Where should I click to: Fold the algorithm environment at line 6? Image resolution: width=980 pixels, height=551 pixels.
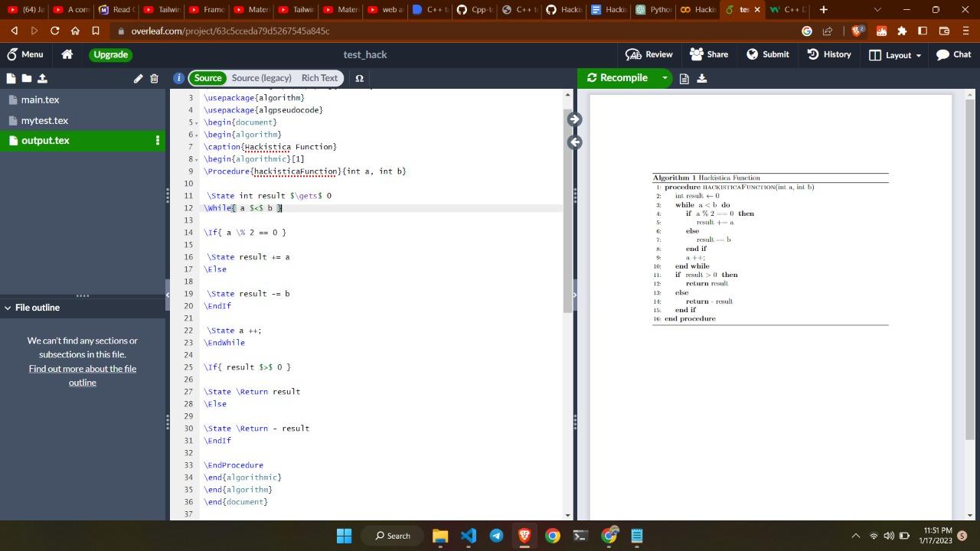coord(196,135)
